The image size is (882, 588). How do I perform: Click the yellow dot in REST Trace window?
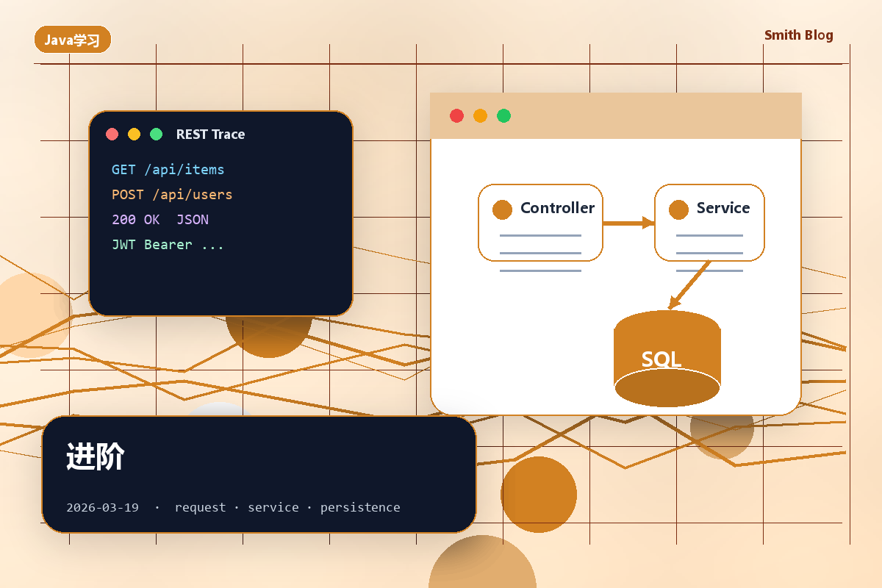click(x=134, y=134)
